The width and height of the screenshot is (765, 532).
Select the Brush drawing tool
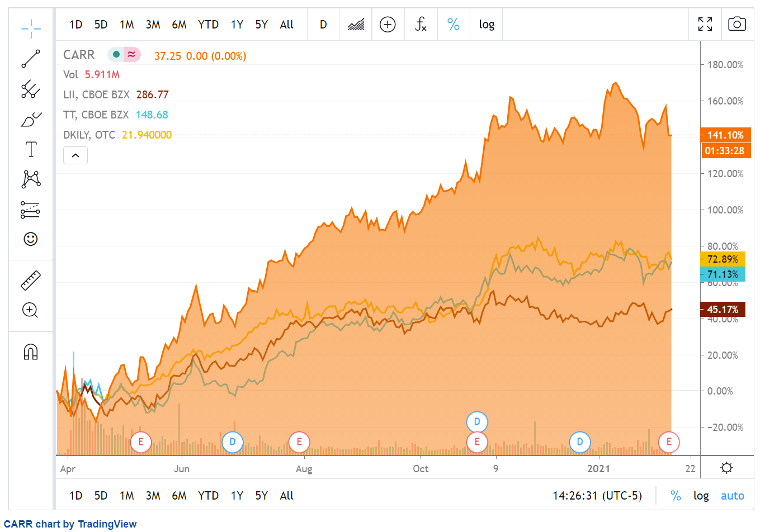(31, 118)
